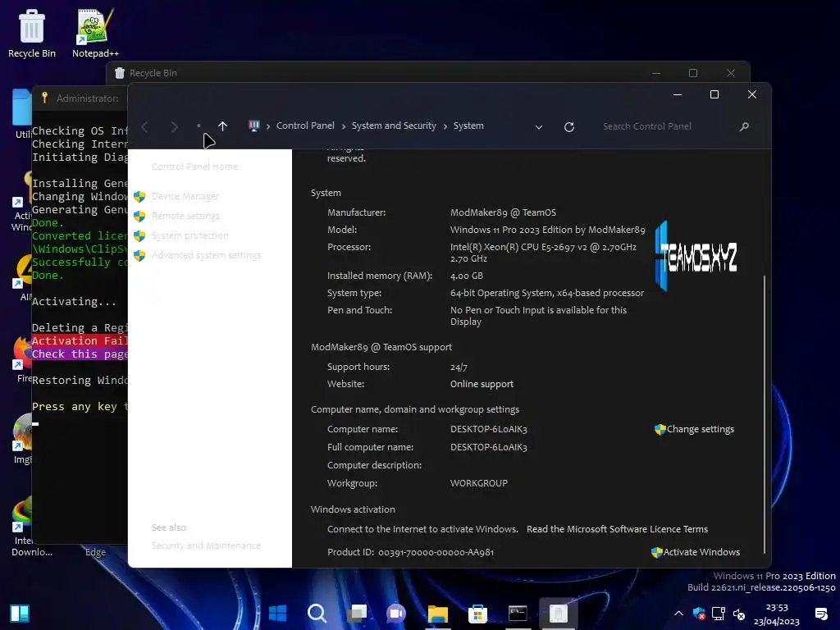Click the System page vertical scrollbar
This screenshot has width=840, height=630.
[x=765, y=413]
